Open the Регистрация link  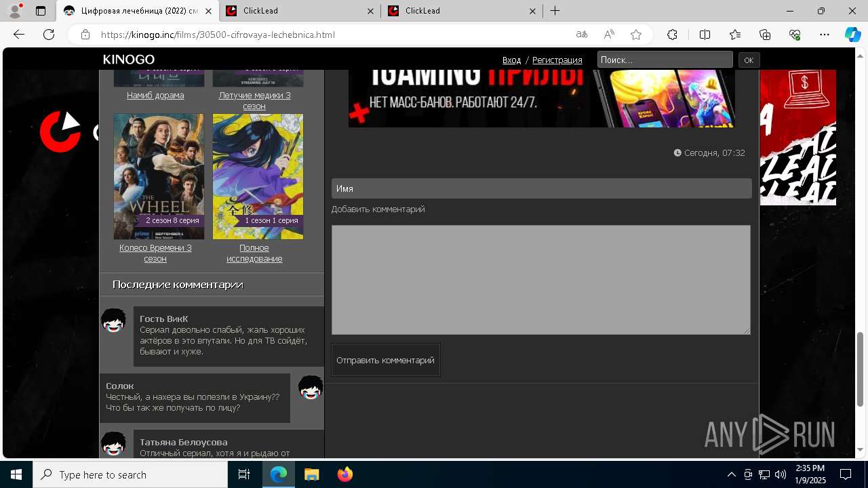pos(557,60)
